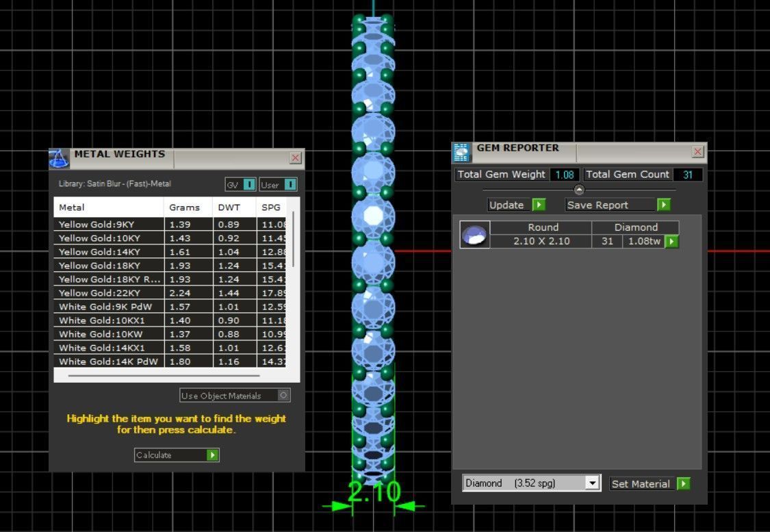Click the metal list vertical scrollbar
Image resolution: width=770 pixels, height=532 pixels.
293,240
